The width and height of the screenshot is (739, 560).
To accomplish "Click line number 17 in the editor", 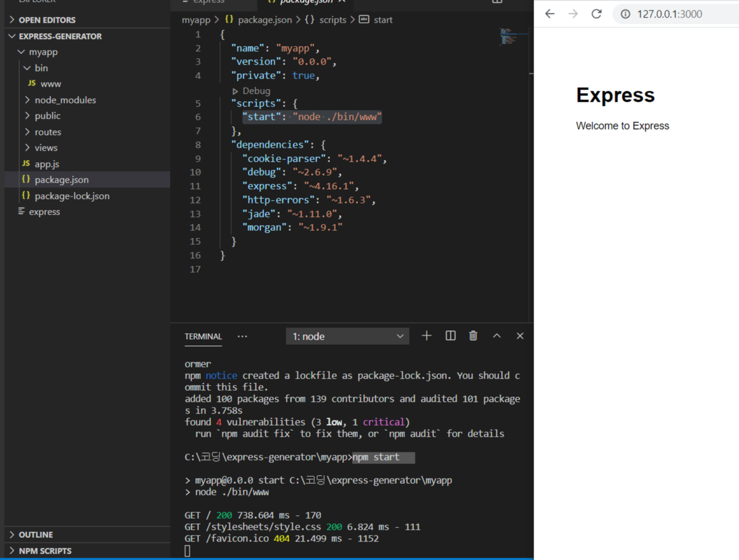I will coord(195,269).
